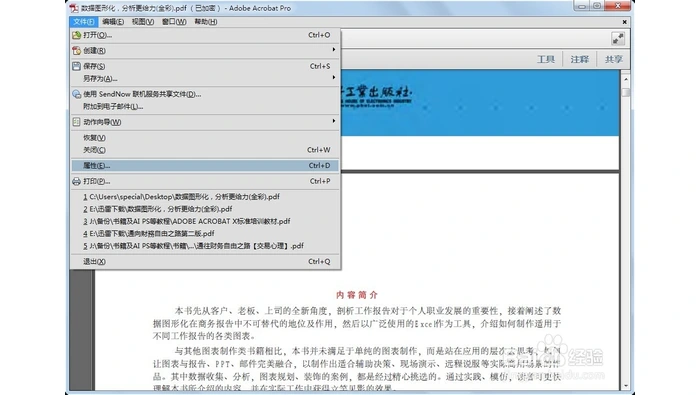Toggle full-screen expand icon in toolbar
Screen dimensions: 700x395
click(x=618, y=39)
